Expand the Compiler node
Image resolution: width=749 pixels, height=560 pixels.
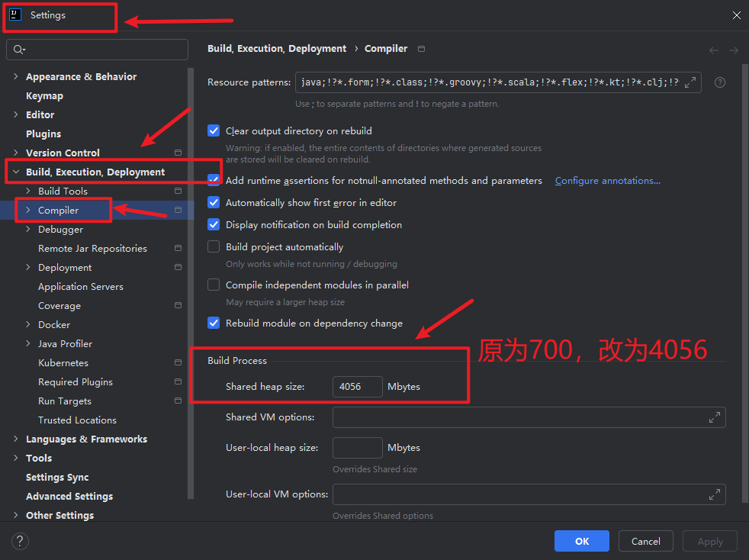(27, 210)
